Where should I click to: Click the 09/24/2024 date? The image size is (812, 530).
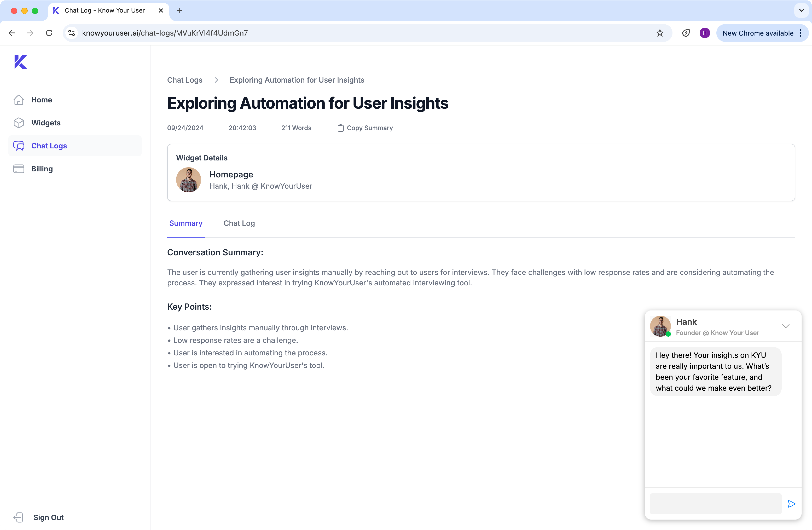[x=185, y=128]
